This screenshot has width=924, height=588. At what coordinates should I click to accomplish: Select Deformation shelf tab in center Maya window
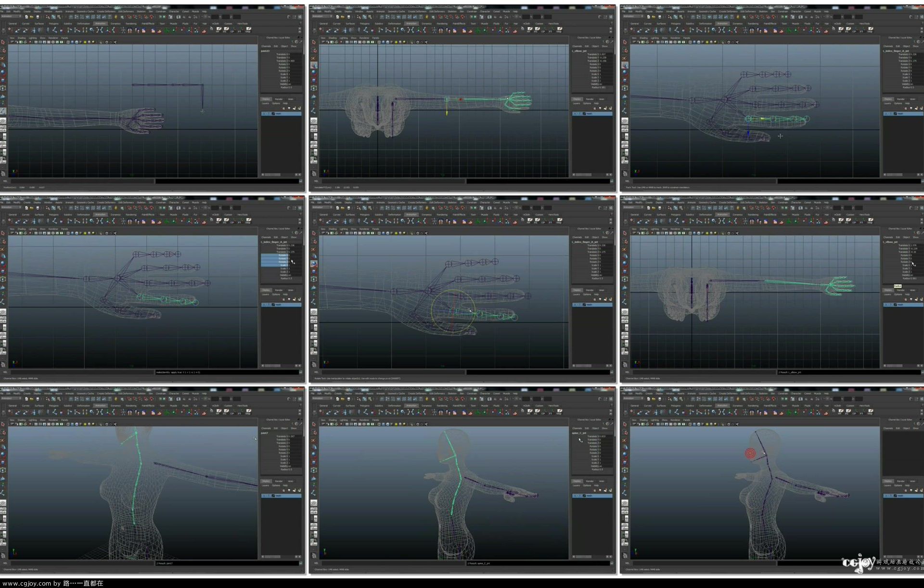[394, 215]
